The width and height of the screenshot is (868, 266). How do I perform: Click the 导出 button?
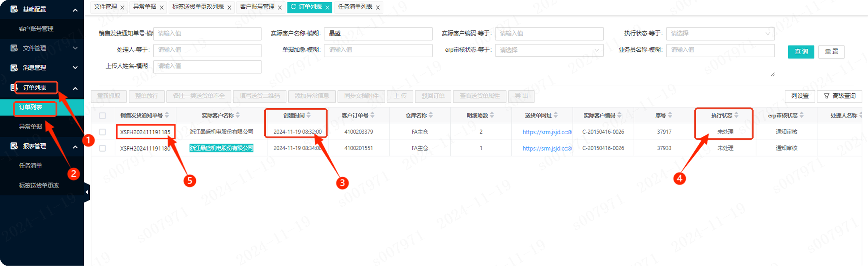[x=521, y=96]
